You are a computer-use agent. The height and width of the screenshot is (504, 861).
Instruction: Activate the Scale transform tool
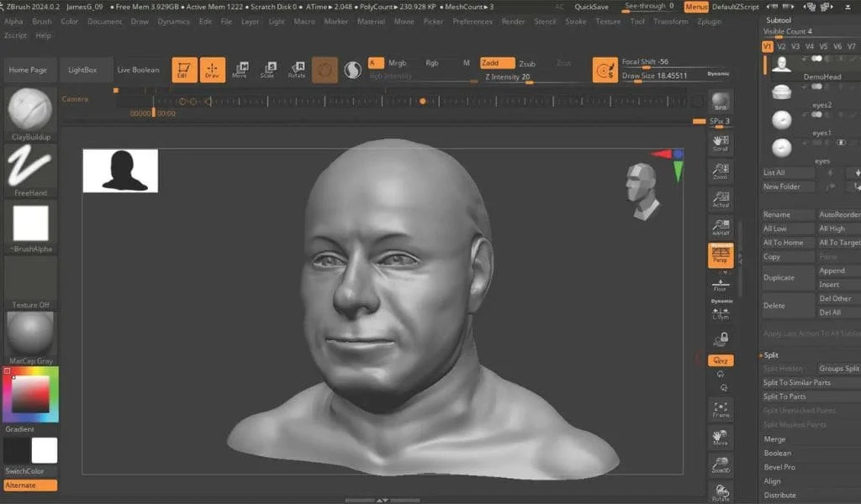pos(268,70)
